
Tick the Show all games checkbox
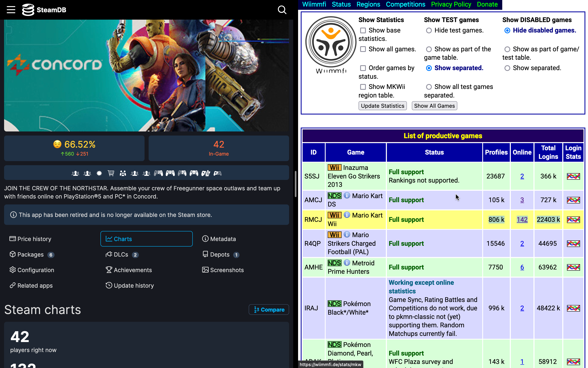(x=363, y=49)
